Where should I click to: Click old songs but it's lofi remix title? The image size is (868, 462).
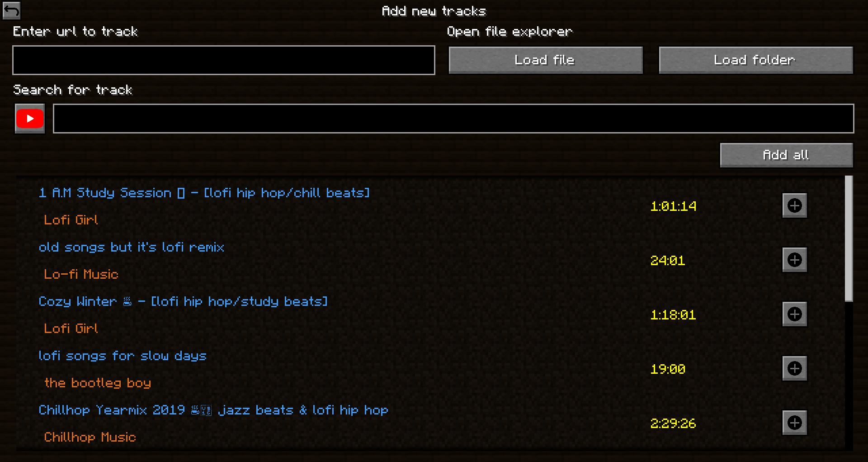click(132, 247)
